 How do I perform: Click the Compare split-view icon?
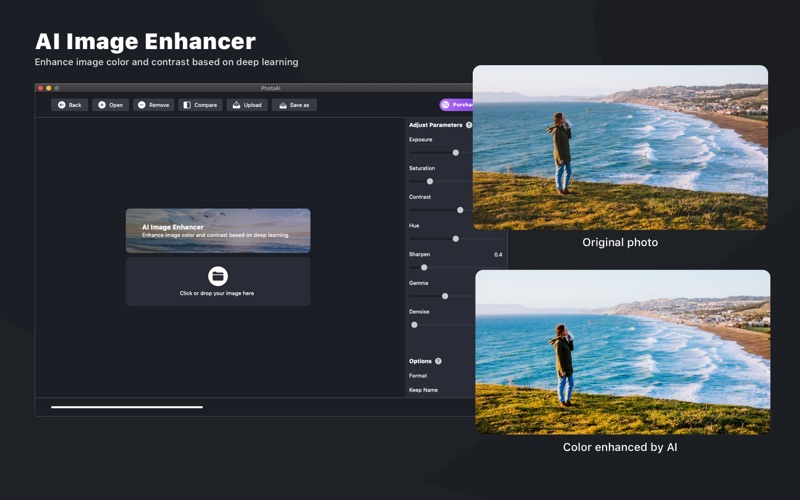pos(187,105)
